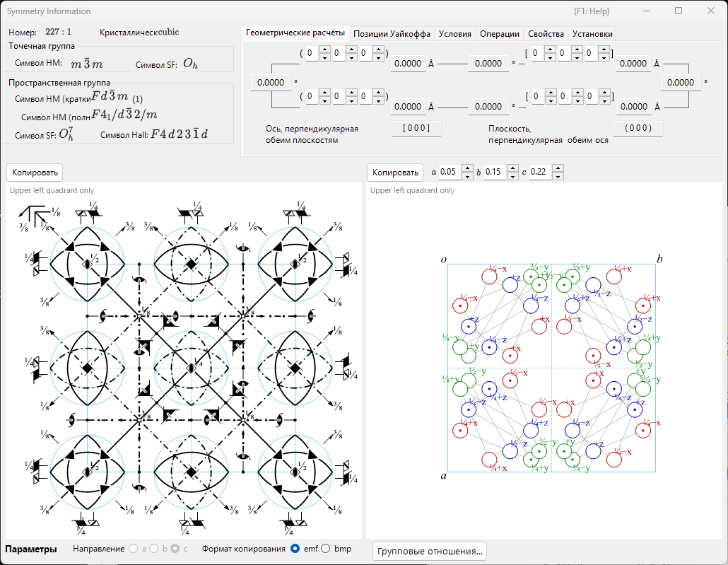The width and height of the screenshot is (728, 565).
Task: Click Групповые отношения button
Action: click(x=430, y=552)
